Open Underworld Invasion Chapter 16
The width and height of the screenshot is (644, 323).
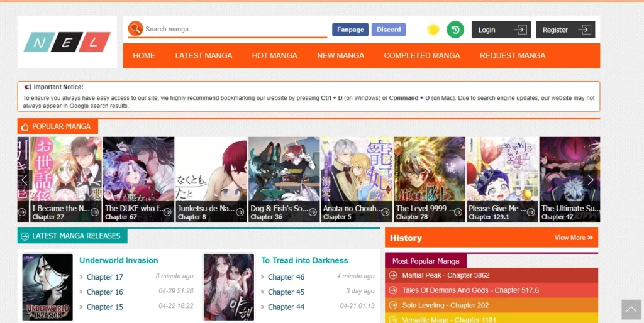105,292
